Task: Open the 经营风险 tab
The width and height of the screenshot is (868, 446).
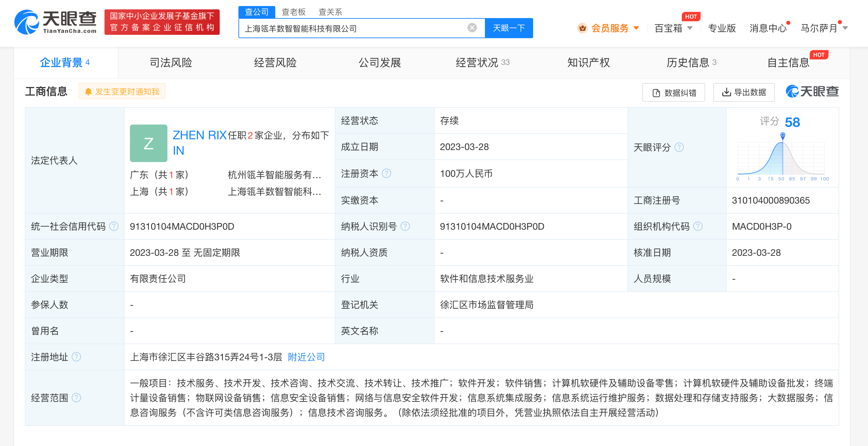Action: (275, 63)
